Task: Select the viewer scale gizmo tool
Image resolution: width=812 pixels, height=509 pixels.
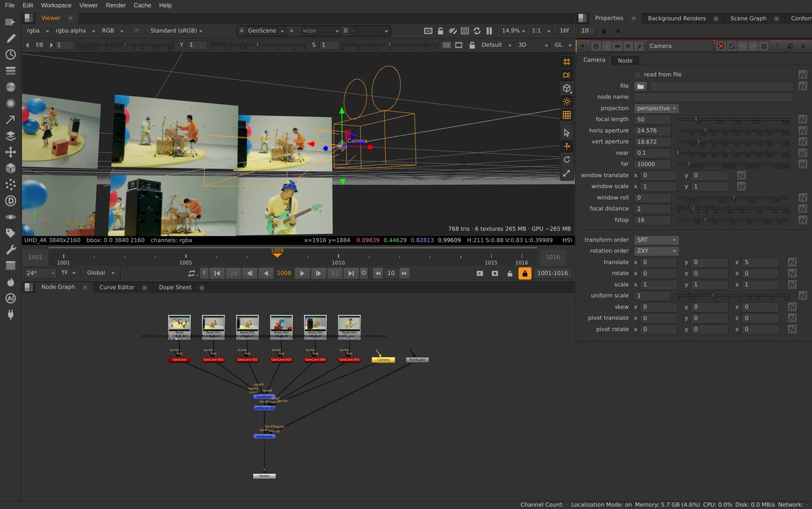Action: click(567, 173)
